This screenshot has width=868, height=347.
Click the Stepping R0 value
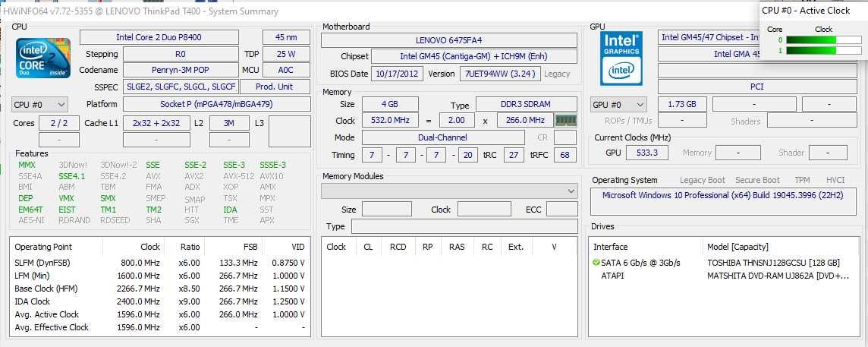180,54
